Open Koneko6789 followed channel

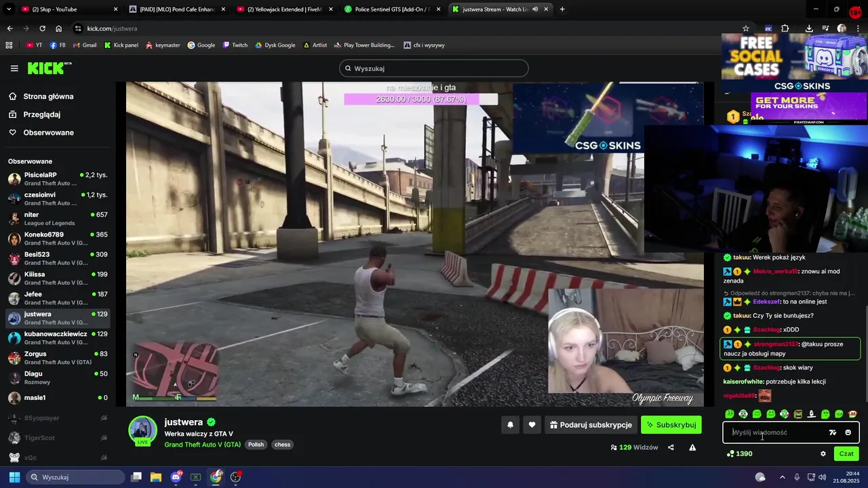point(58,239)
